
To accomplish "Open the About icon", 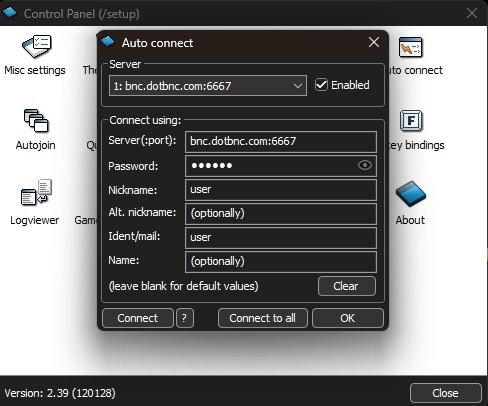I will click(x=411, y=194).
